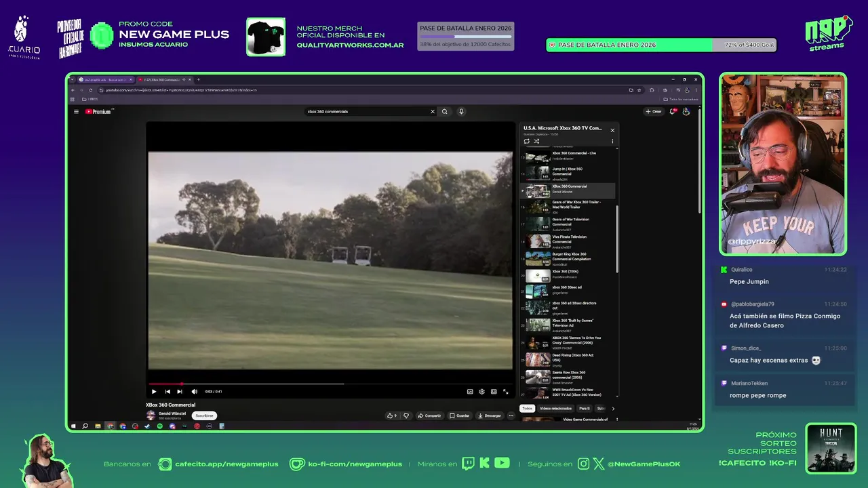
Task: Select playlist item Xbox 360 (2006)
Action: 568,275
